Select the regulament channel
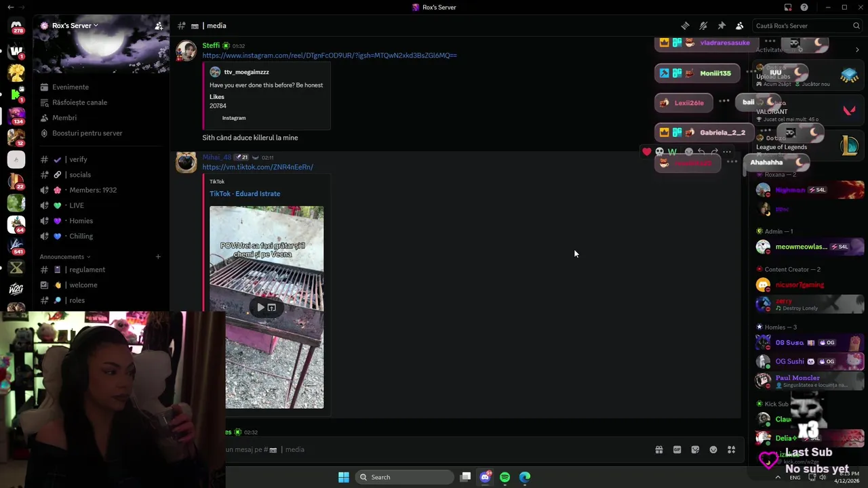The image size is (868, 488). coord(101,270)
